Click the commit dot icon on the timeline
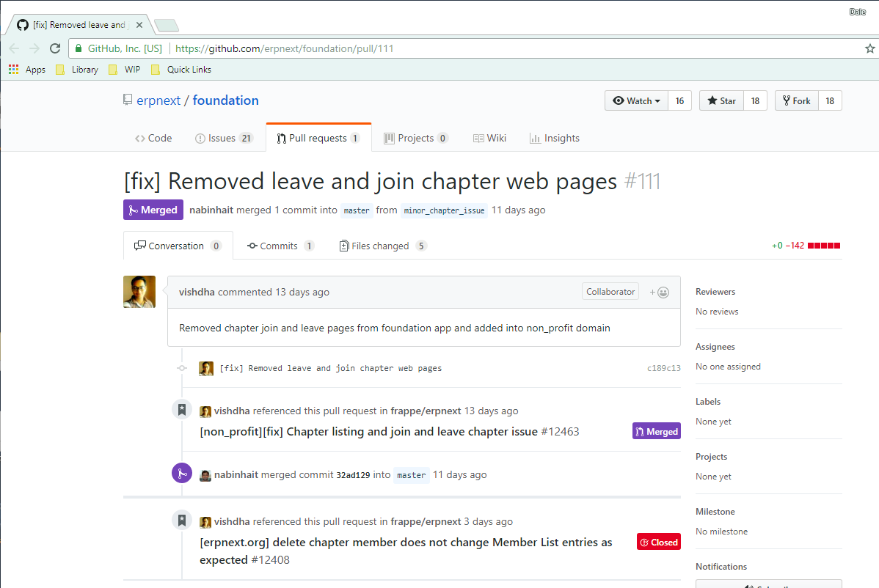The width and height of the screenshot is (879, 588). point(182,369)
